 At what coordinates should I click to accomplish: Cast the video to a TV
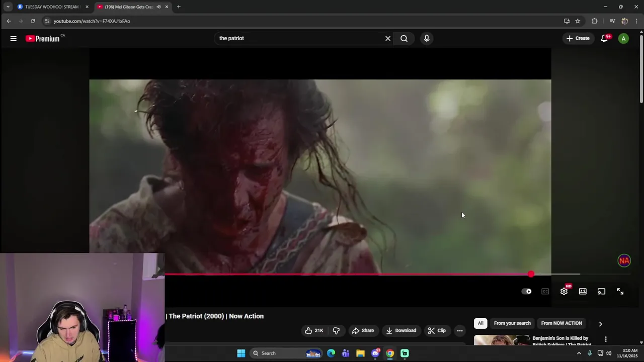point(601,291)
